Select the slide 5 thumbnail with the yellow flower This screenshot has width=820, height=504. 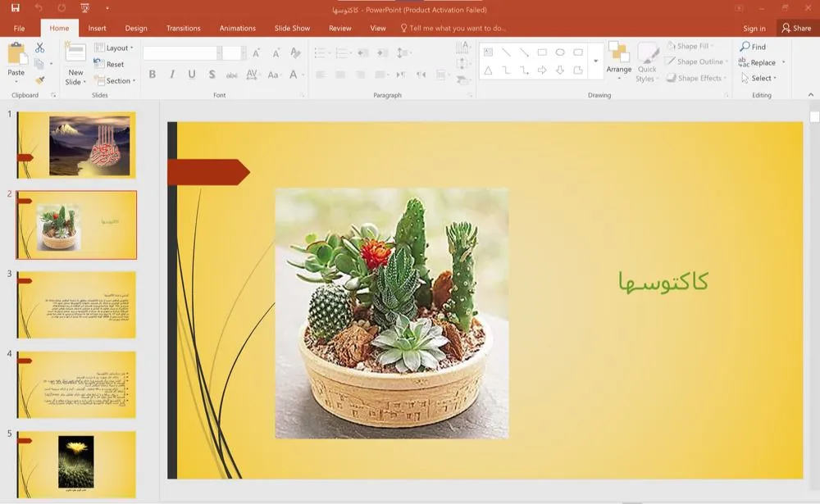click(x=76, y=463)
